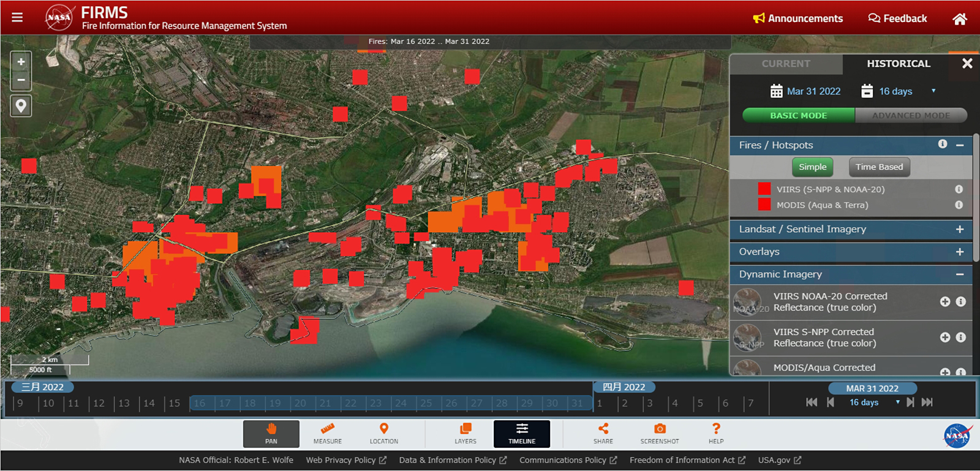Take a map SCREENSHOT
This screenshot has width=980, height=471.
coord(660,434)
